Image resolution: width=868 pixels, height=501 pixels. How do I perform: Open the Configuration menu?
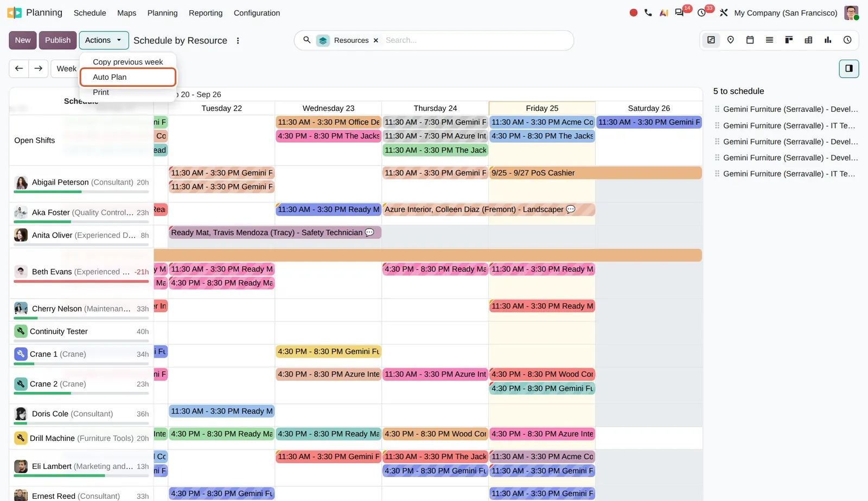257,13
